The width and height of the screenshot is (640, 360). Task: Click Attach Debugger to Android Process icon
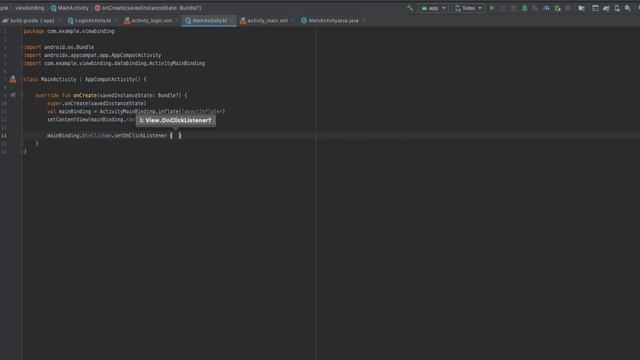click(558, 8)
